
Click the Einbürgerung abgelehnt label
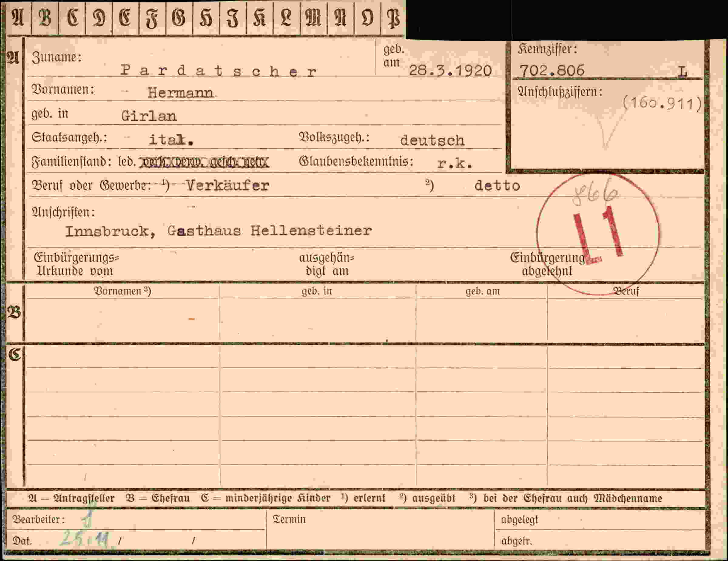tap(548, 264)
